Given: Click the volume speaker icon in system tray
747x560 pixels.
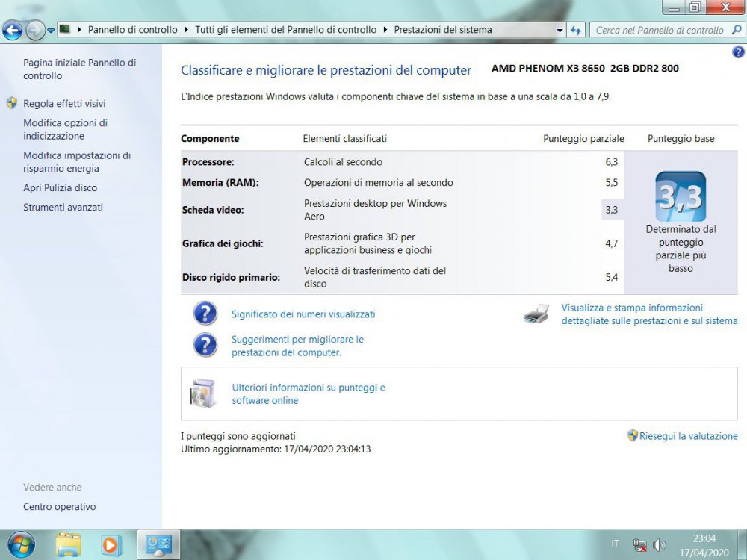Looking at the screenshot, I should point(660,544).
